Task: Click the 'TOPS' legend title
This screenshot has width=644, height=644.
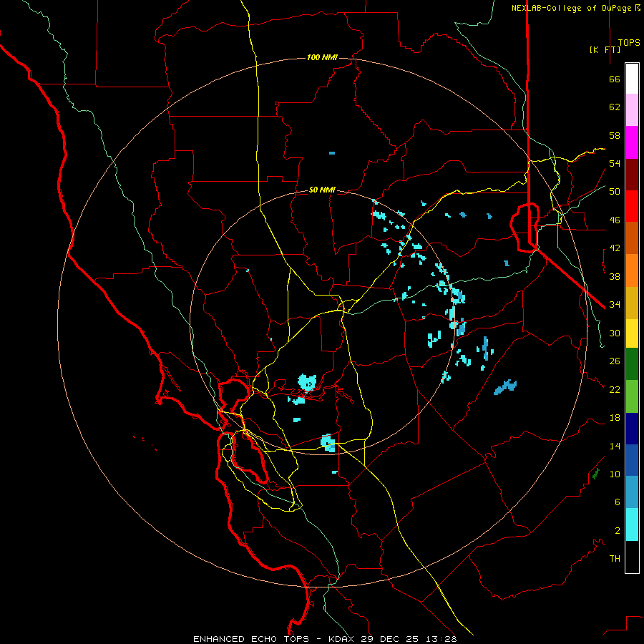Action: tap(629, 43)
